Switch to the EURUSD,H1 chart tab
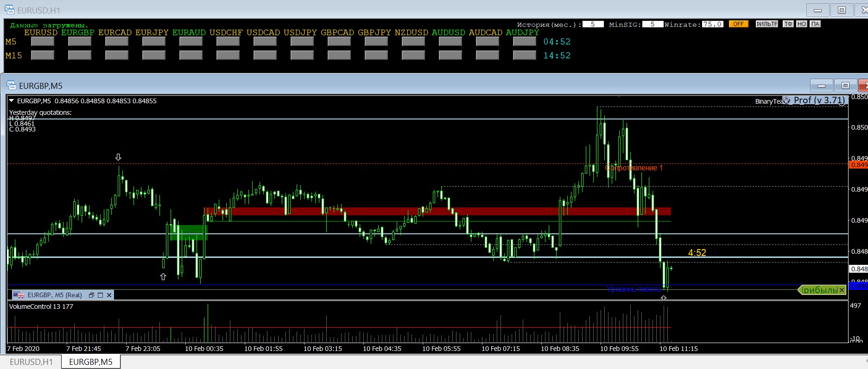The height and width of the screenshot is (369, 868). (x=31, y=362)
